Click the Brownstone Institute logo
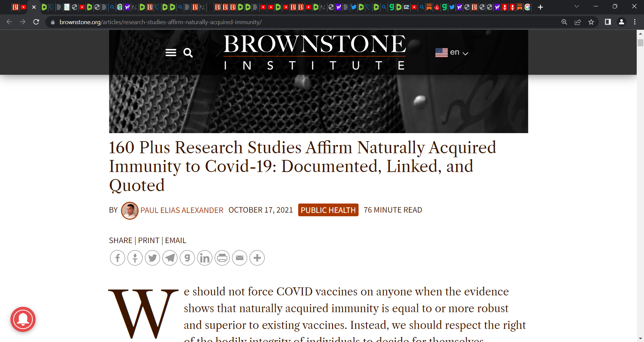The height and width of the screenshot is (342, 644). click(x=315, y=52)
